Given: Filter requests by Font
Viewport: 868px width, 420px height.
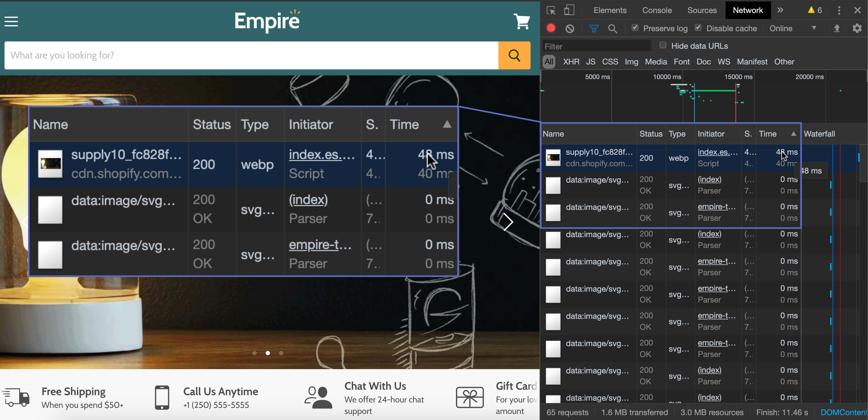Looking at the screenshot, I should pos(682,62).
